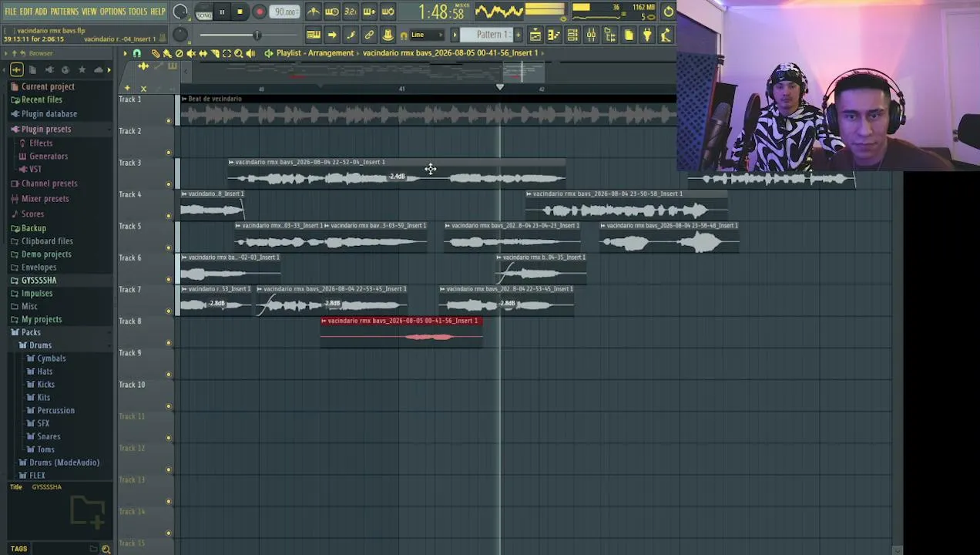The height and width of the screenshot is (555, 980).
Task: Open the VIEW menu
Action: (x=89, y=12)
